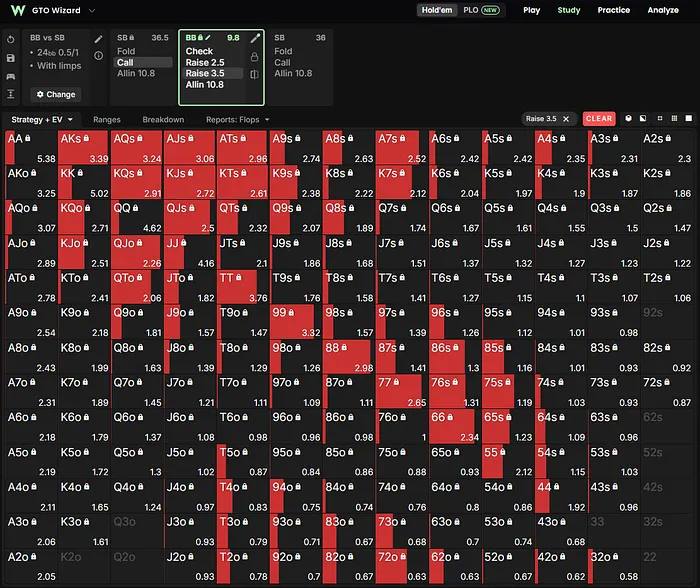Click the compare columns icon in BB panel
The image size is (700, 588).
254,74
